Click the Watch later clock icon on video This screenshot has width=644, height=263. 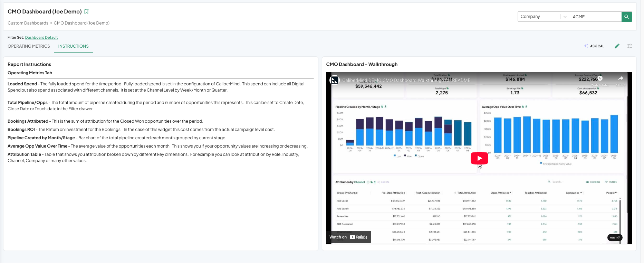tap(600, 79)
